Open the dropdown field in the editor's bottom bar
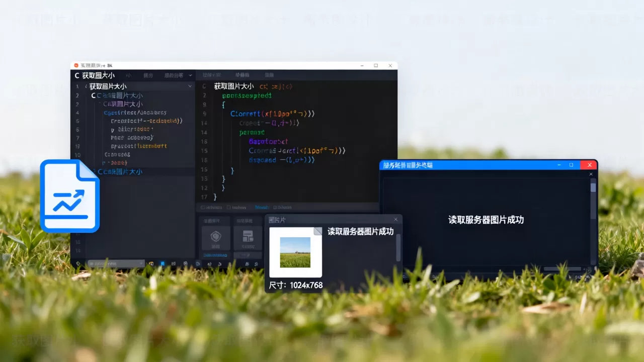Screen dimensions: 644x362 [116, 263]
